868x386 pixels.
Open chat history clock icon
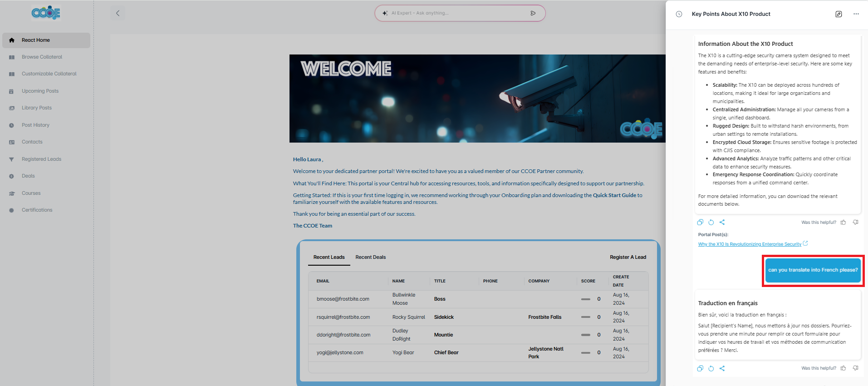click(x=679, y=14)
